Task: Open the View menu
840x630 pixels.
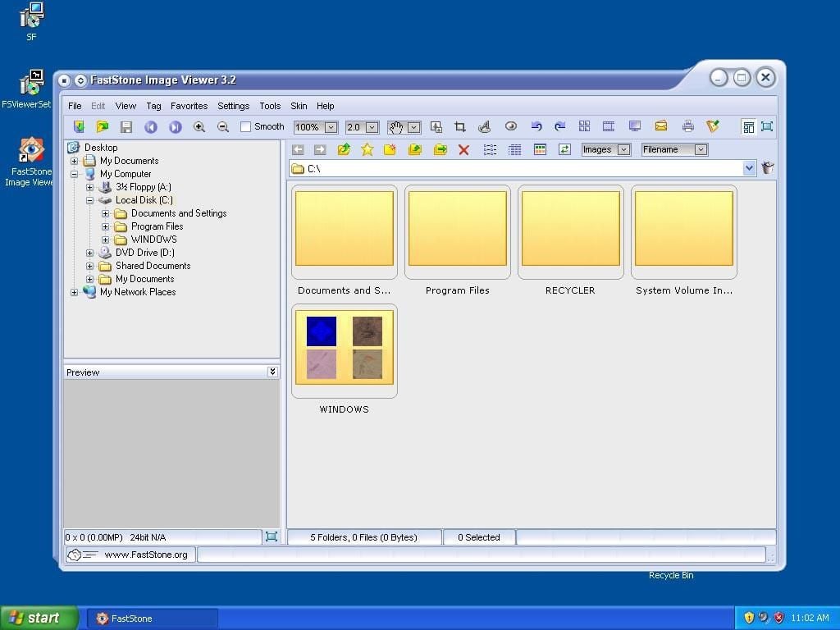Action: pos(126,106)
